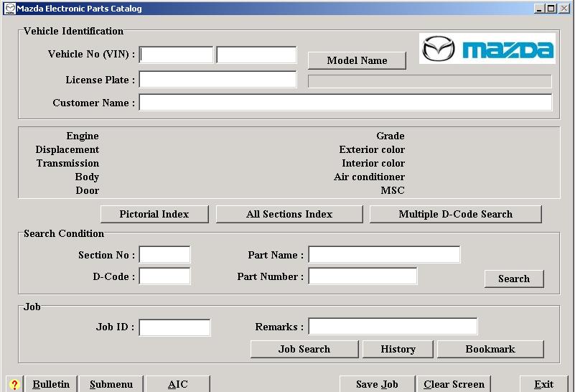
Task: Focus the second Vehicle No (VIN) field
Action: point(256,55)
